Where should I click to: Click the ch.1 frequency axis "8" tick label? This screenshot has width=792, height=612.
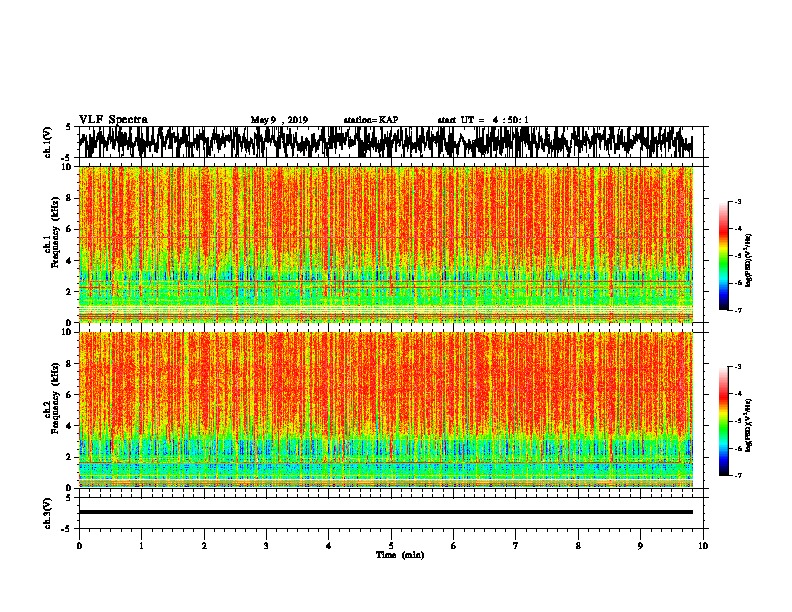click(70, 198)
